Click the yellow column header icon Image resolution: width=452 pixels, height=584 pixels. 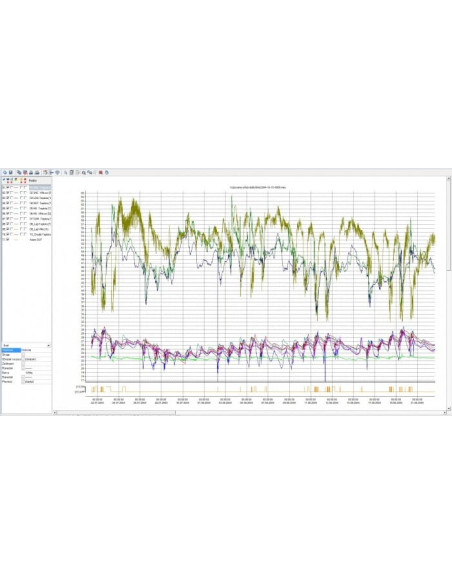(21, 180)
